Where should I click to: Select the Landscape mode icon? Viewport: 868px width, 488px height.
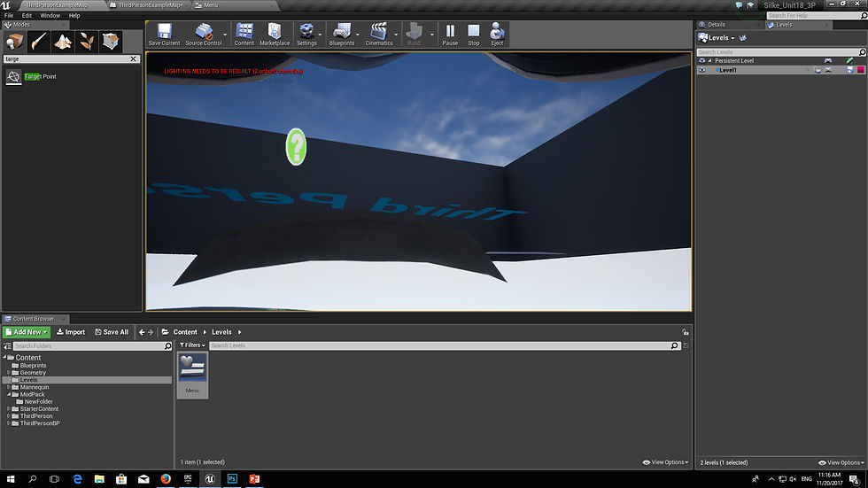(x=63, y=42)
